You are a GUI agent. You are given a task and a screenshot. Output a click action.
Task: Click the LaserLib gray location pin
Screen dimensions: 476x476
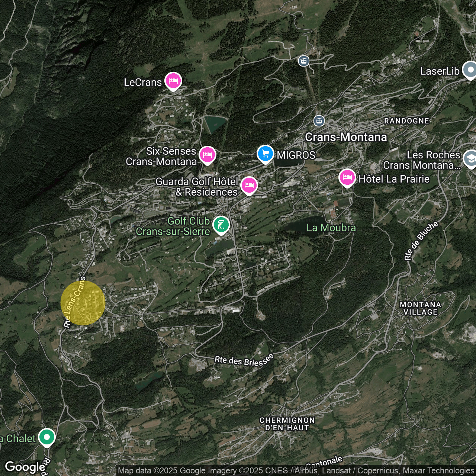470,70
